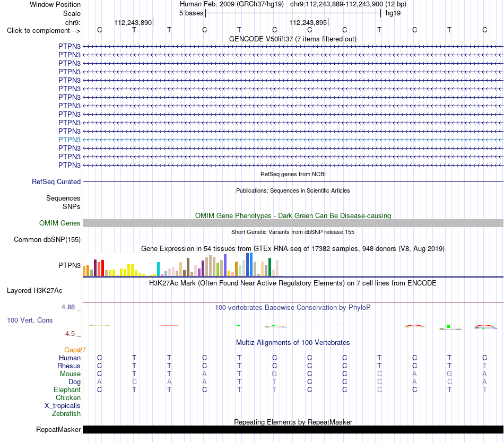Click the 'Scale' label in base position track
Image resolution: width=504 pixels, height=442 pixels.
[x=72, y=13]
